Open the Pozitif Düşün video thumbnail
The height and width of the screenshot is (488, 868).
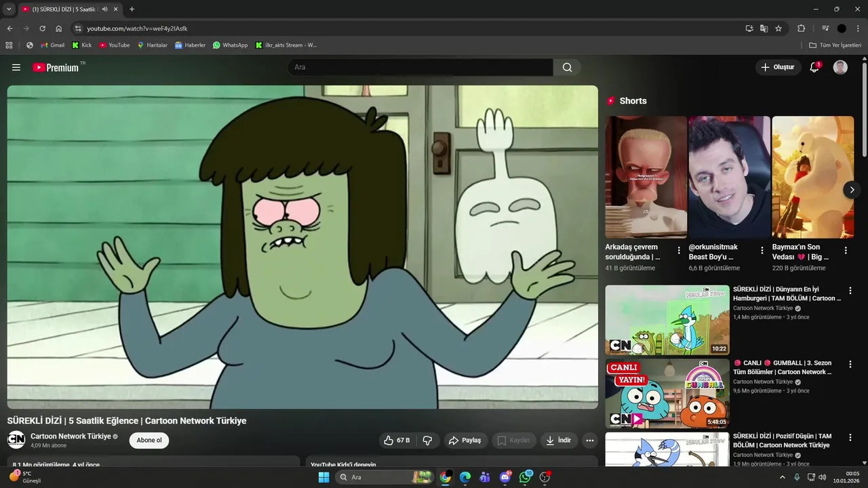[x=667, y=450]
